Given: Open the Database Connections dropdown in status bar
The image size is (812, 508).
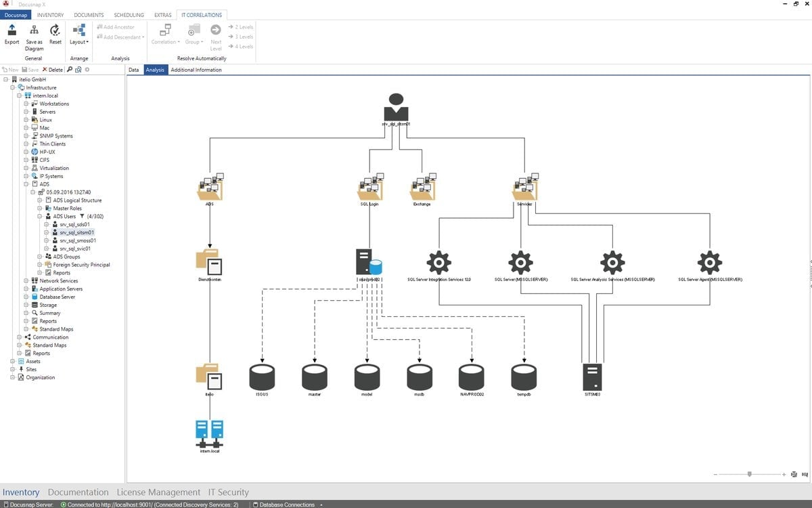Looking at the screenshot, I should [287, 505].
